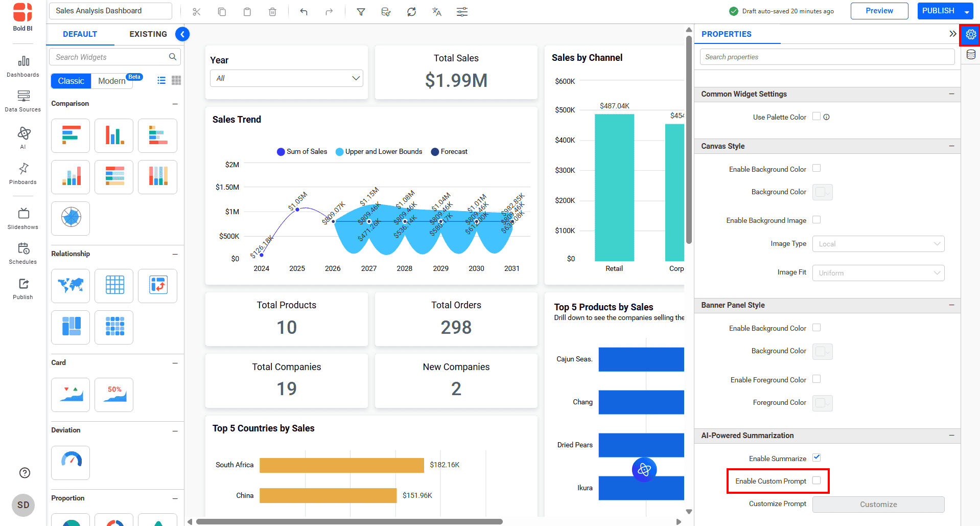Click the data edit icon in toolbar
This screenshot has height=526, width=980.
pos(386,12)
